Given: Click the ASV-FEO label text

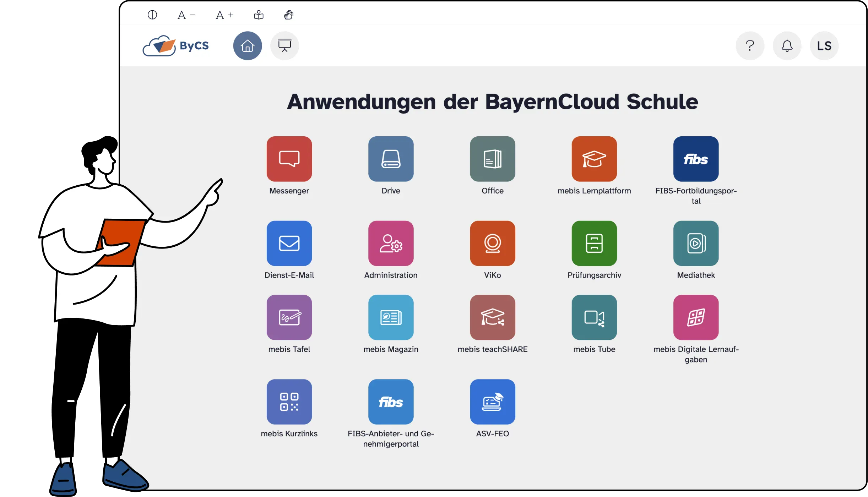Looking at the screenshot, I should tap(492, 434).
